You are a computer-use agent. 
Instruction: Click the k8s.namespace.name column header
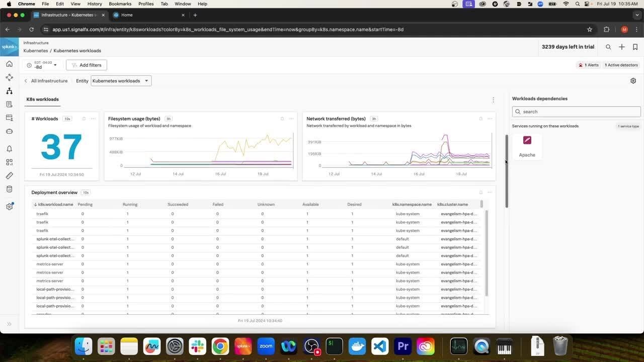pos(412,205)
